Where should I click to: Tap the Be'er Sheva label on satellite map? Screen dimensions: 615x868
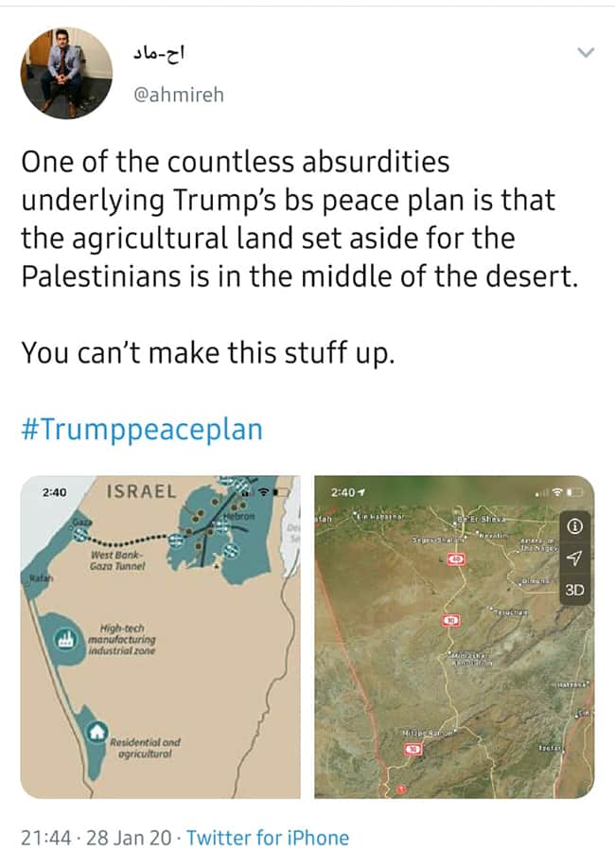pyautogui.click(x=480, y=520)
